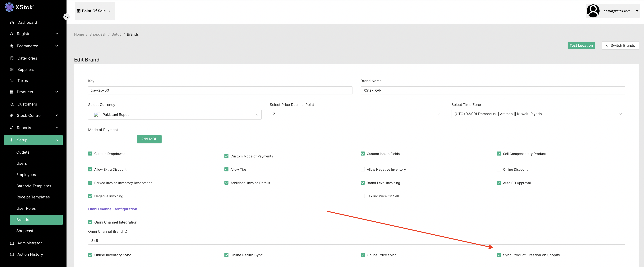Click the user avatar profile icon

(593, 11)
